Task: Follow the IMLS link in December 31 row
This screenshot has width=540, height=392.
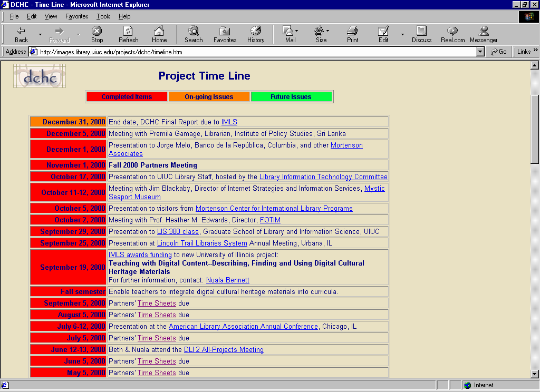Action: coord(229,122)
